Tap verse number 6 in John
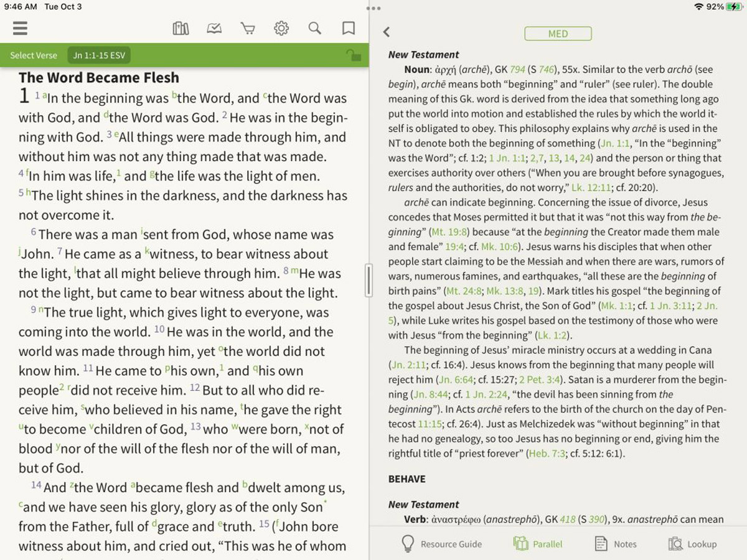 [x=34, y=232]
